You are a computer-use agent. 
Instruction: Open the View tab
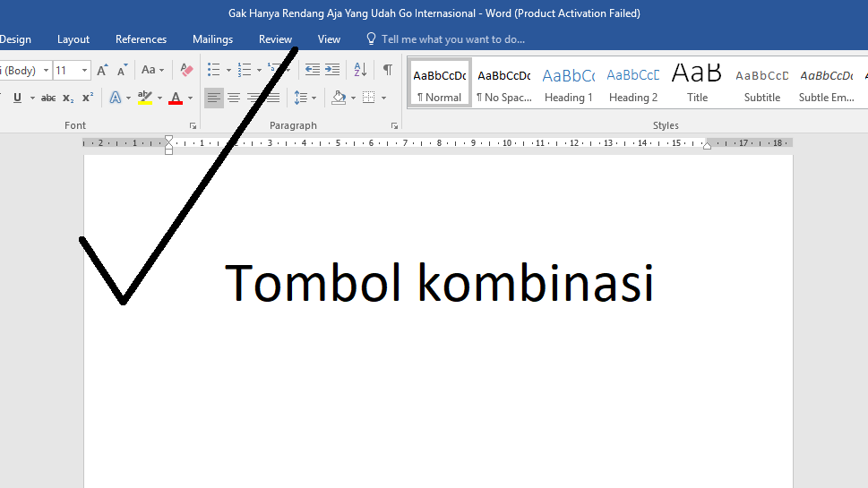coord(329,39)
